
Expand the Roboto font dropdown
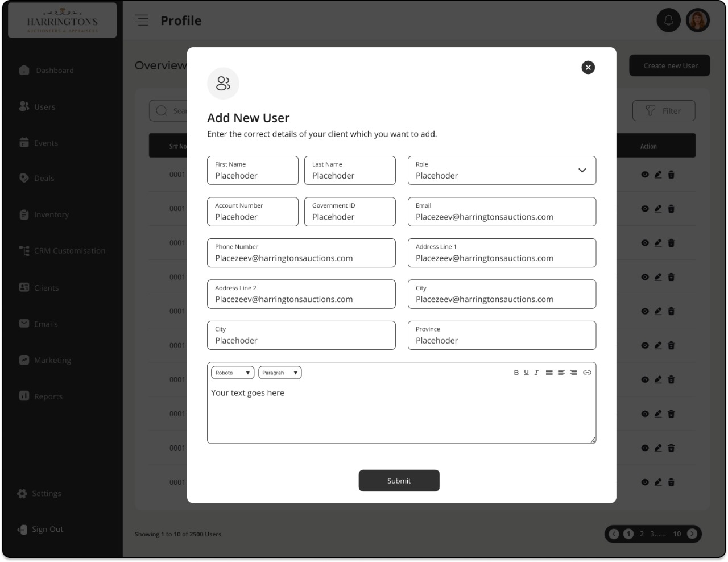(233, 373)
